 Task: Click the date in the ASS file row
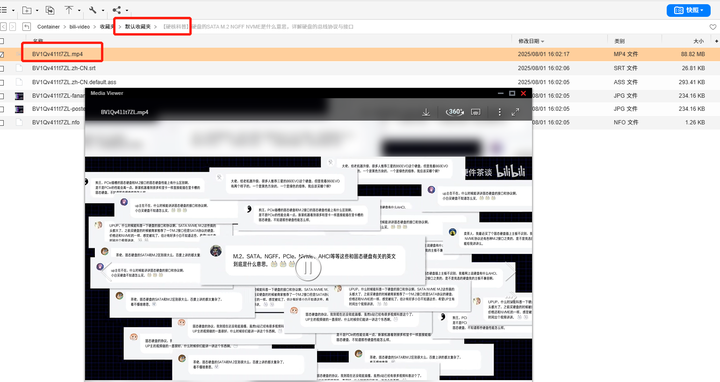point(544,82)
